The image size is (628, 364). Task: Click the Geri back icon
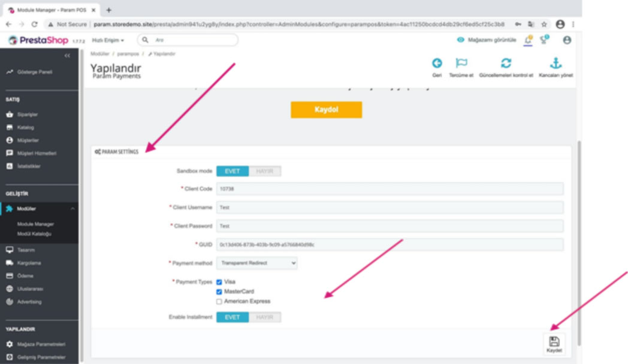click(437, 63)
